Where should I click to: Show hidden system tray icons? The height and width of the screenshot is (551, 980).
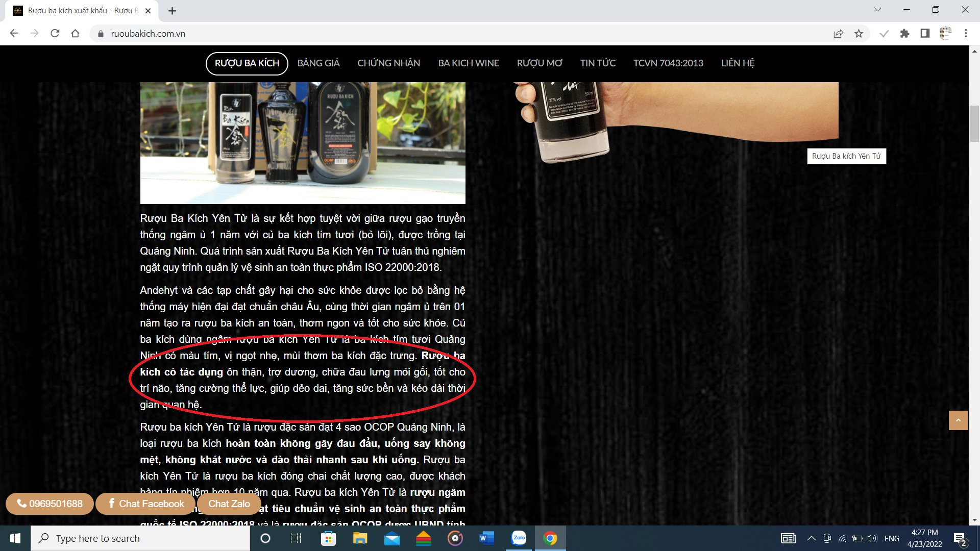(811, 538)
